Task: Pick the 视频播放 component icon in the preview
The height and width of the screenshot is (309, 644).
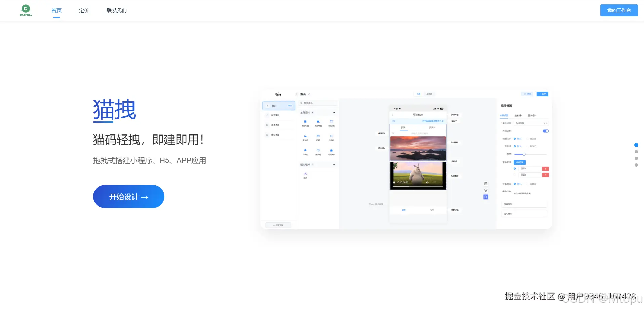Action: pos(331,150)
